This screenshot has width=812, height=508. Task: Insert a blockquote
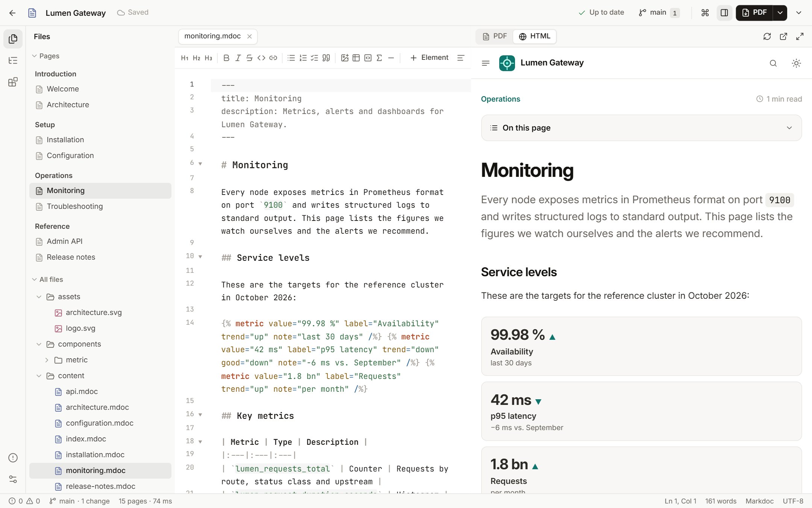[x=326, y=58]
